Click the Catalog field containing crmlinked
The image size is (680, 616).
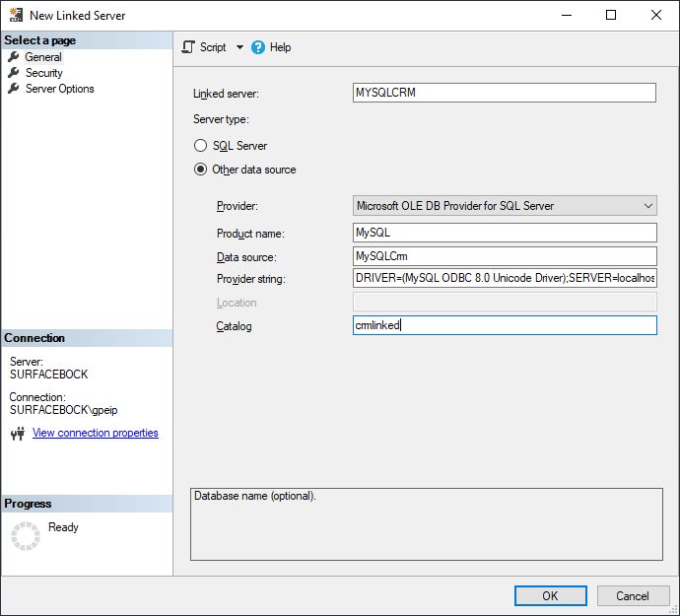pyautogui.click(x=505, y=325)
